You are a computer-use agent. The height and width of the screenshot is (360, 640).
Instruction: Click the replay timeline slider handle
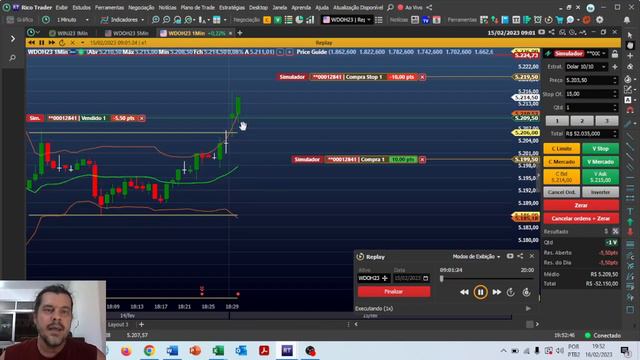tap(442, 278)
